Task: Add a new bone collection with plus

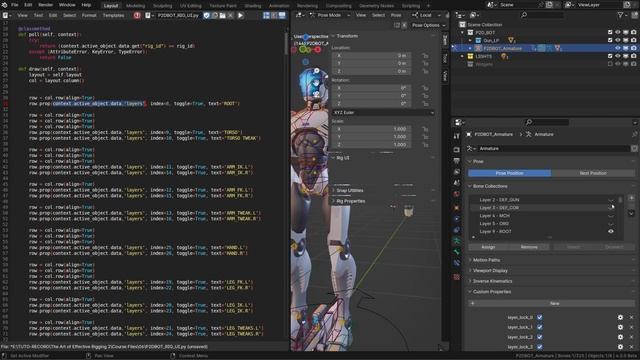Action: (631, 198)
